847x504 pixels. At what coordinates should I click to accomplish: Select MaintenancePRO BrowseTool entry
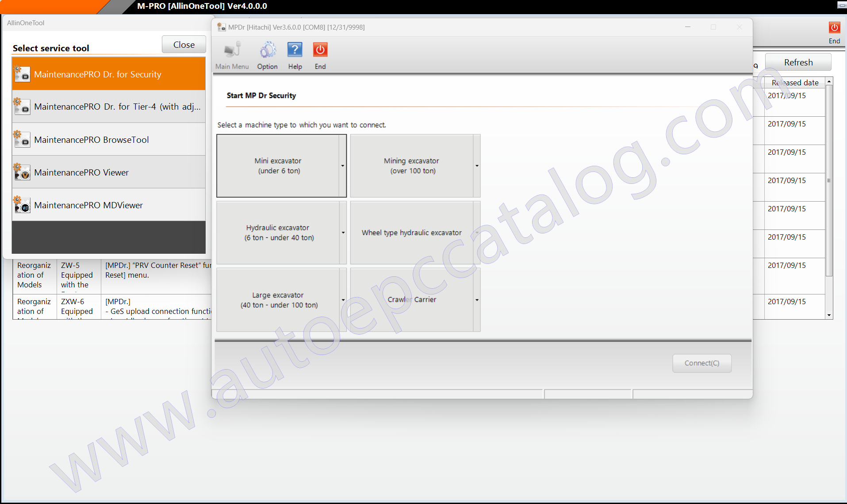109,139
